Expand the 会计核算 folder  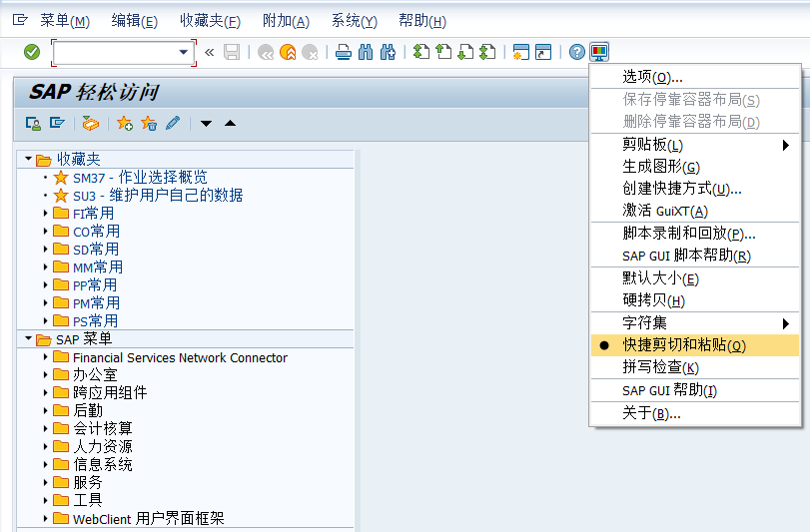(46, 428)
